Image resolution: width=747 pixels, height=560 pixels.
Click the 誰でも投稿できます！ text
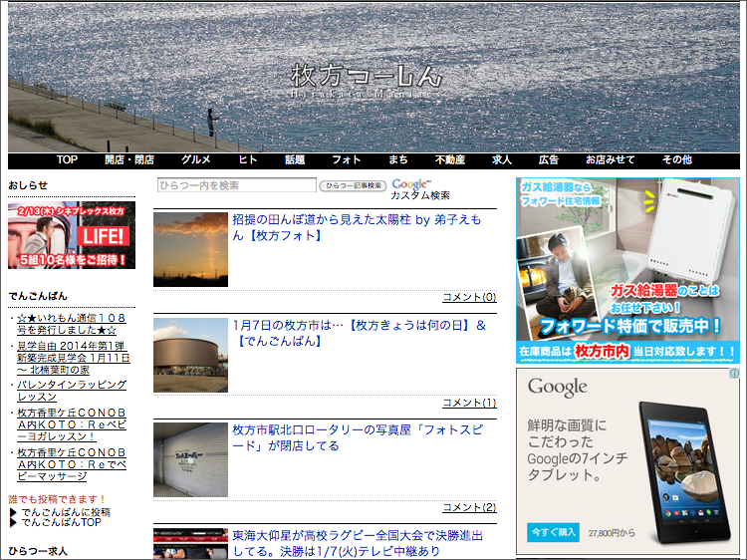tap(57, 499)
